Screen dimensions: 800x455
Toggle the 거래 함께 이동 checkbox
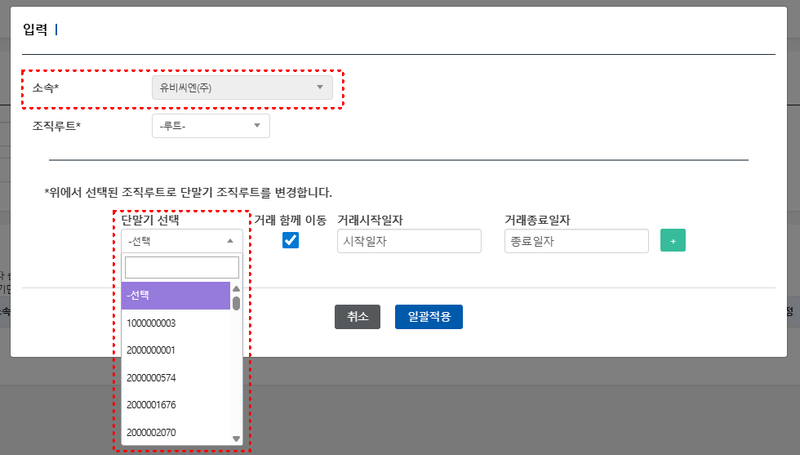click(291, 240)
